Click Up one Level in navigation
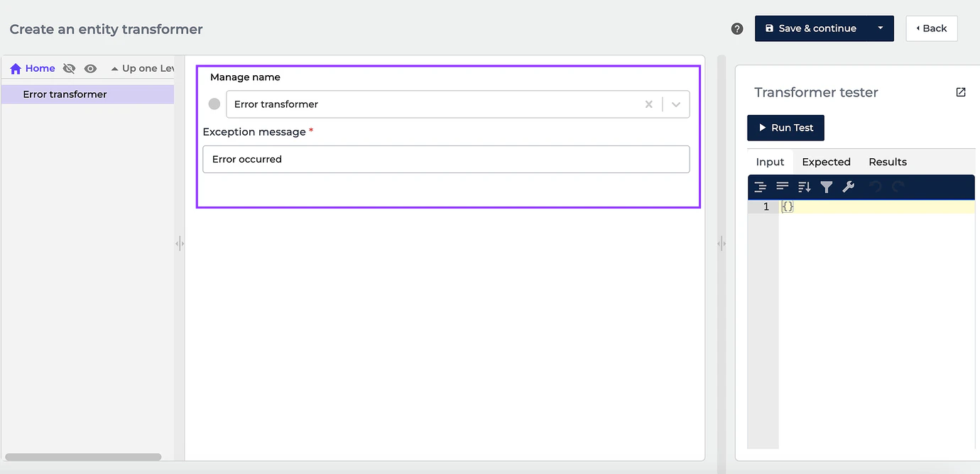Screen dimensions: 980x474 [142, 69]
